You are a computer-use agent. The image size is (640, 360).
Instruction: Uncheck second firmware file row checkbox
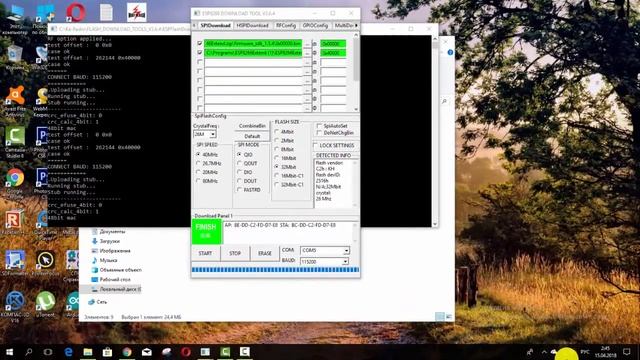click(200, 53)
